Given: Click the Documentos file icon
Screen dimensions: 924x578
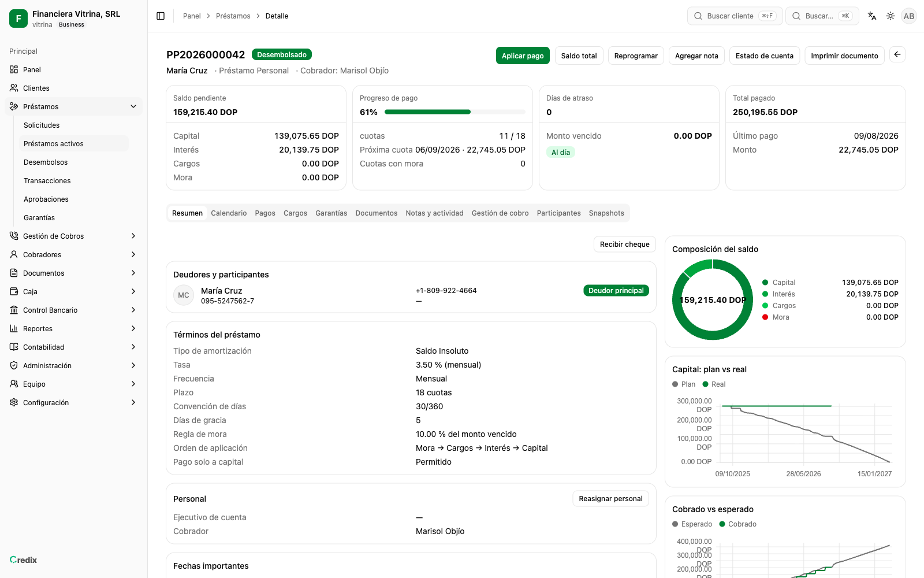Looking at the screenshot, I should tap(14, 273).
